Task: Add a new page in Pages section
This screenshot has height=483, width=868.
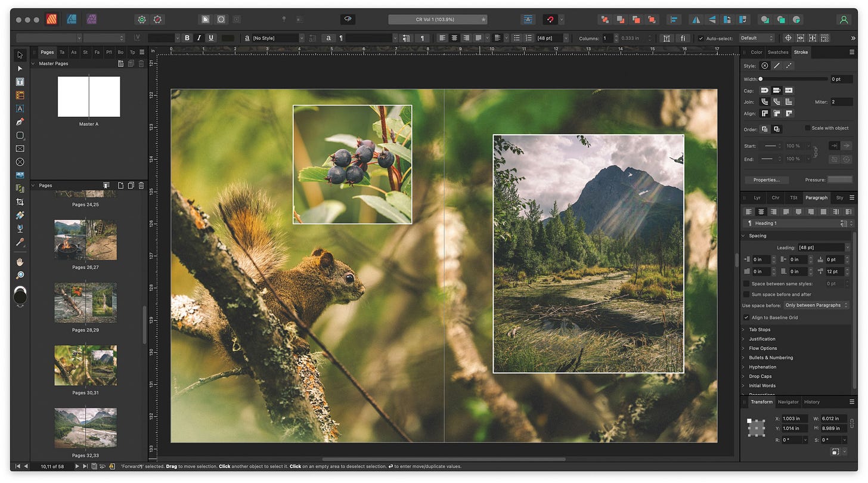Action: tap(121, 185)
